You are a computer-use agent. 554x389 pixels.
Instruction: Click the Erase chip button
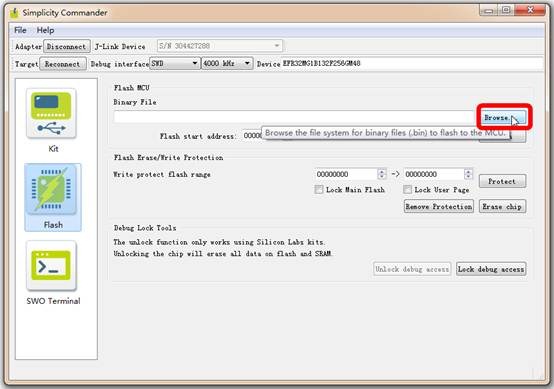point(502,206)
